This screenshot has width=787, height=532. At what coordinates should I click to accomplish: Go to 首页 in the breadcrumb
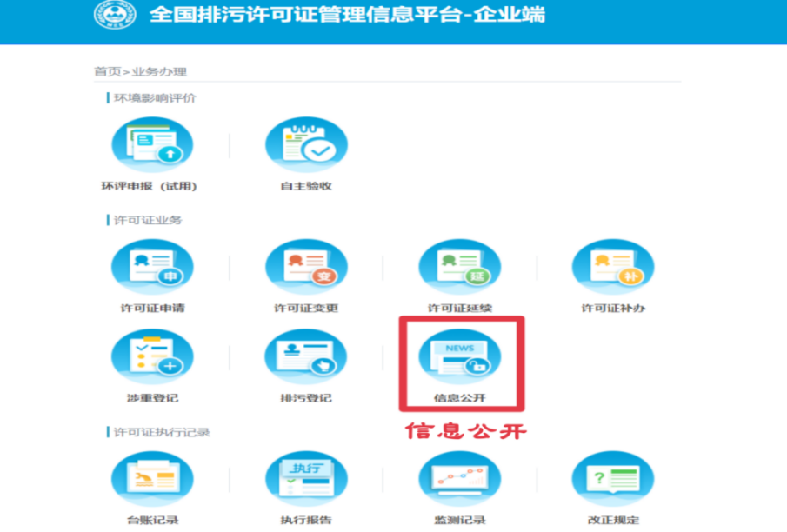click(107, 71)
